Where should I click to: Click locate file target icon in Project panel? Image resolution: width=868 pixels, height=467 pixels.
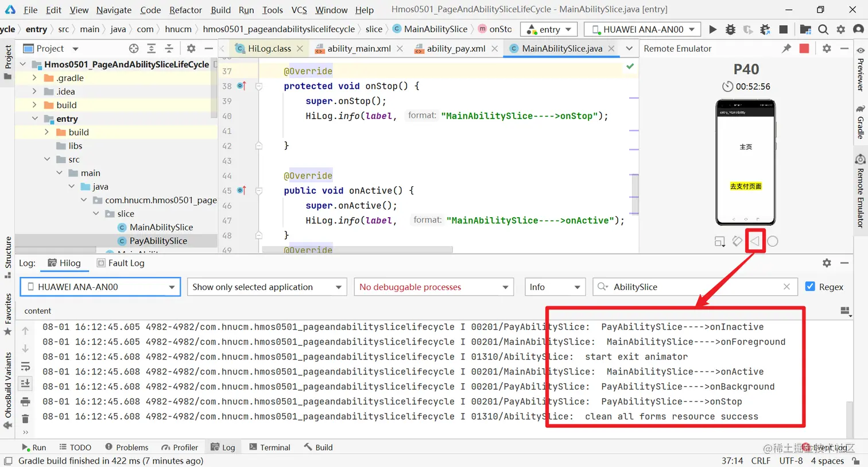[x=134, y=48]
